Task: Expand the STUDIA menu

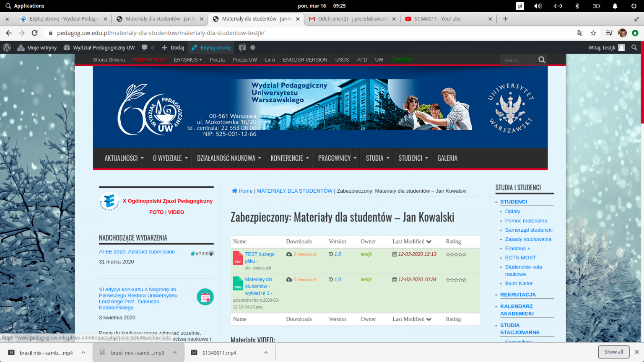Action: click(x=378, y=158)
